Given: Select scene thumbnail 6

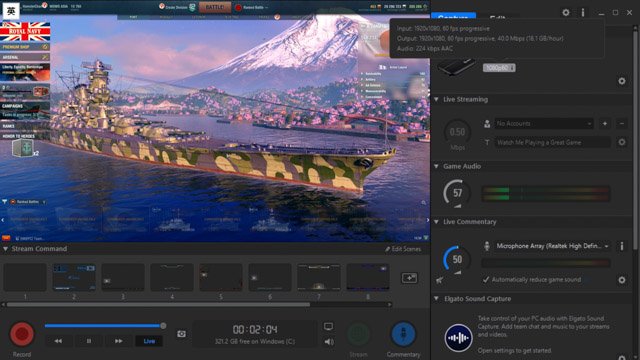Looking at the screenshot, I should (270, 277).
